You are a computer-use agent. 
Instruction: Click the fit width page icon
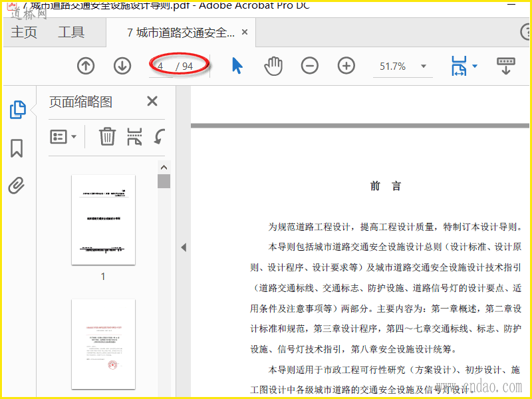pyautogui.click(x=459, y=66)
